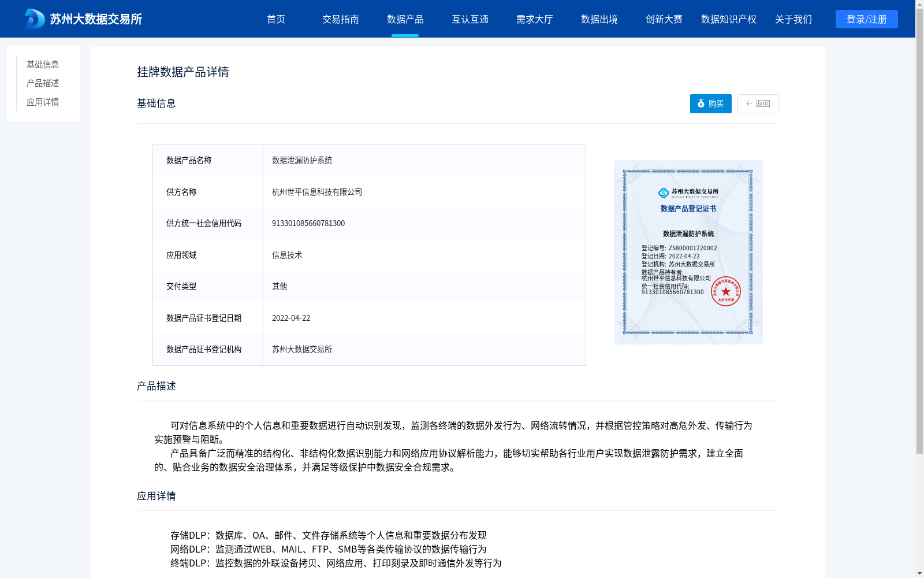Click the vertical scrollbar thumb
The height and width of the screenshot is (578, 924).
coord(919,231)
